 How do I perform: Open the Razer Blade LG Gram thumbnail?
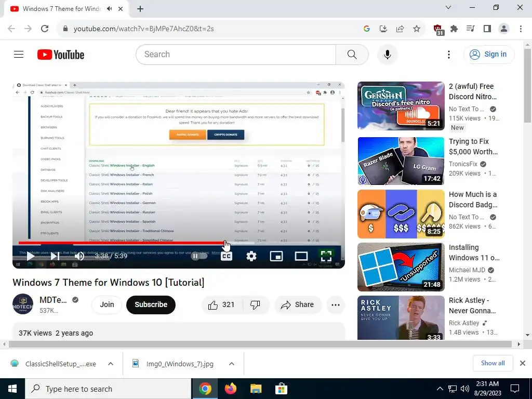point(401,161)
